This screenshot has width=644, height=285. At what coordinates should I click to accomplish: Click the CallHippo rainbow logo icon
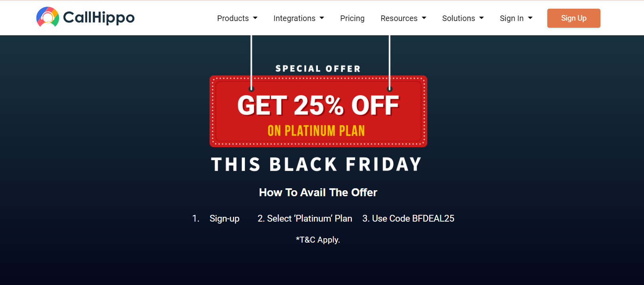tap(48, 17)
